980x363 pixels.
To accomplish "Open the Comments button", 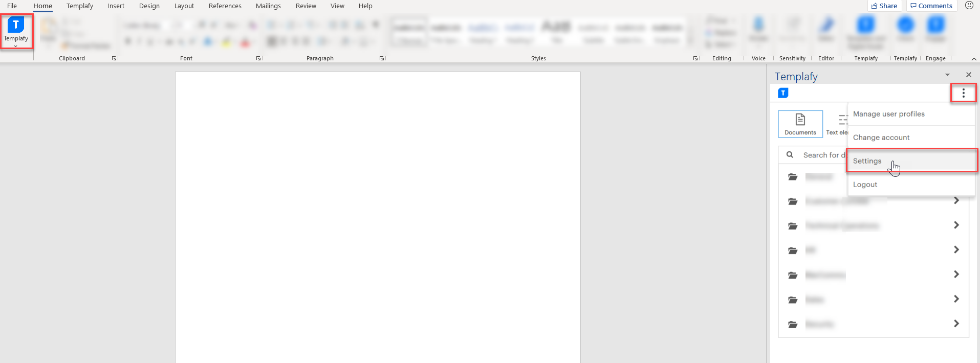I will (931, 6).
